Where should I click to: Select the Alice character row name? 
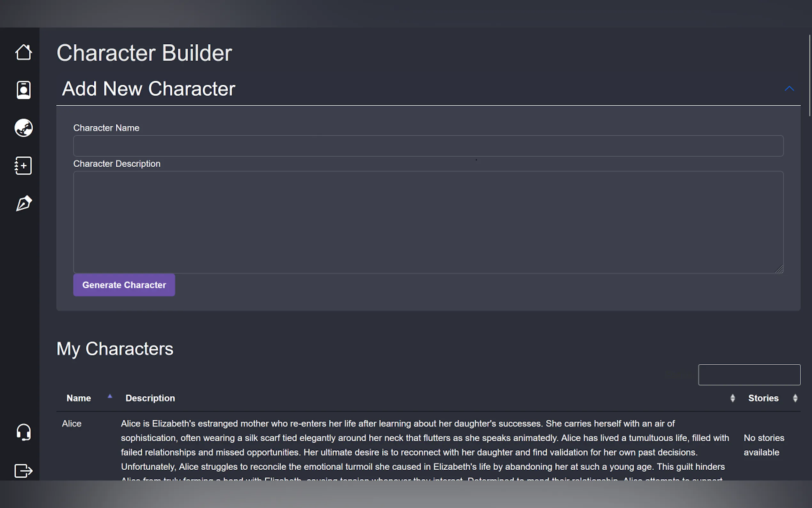click(72, 423)
